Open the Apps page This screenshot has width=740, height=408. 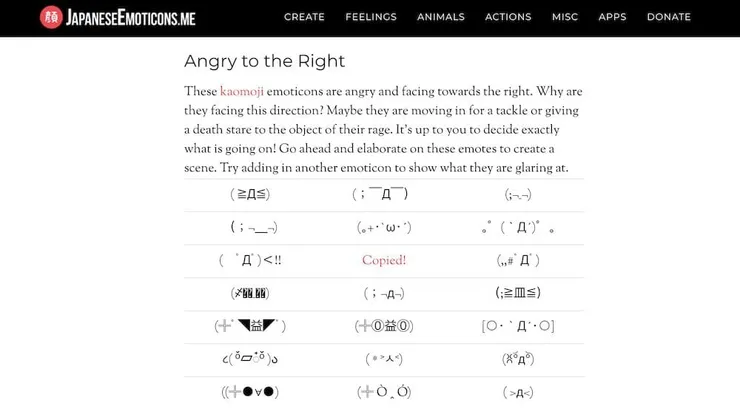tap(612, 17)
